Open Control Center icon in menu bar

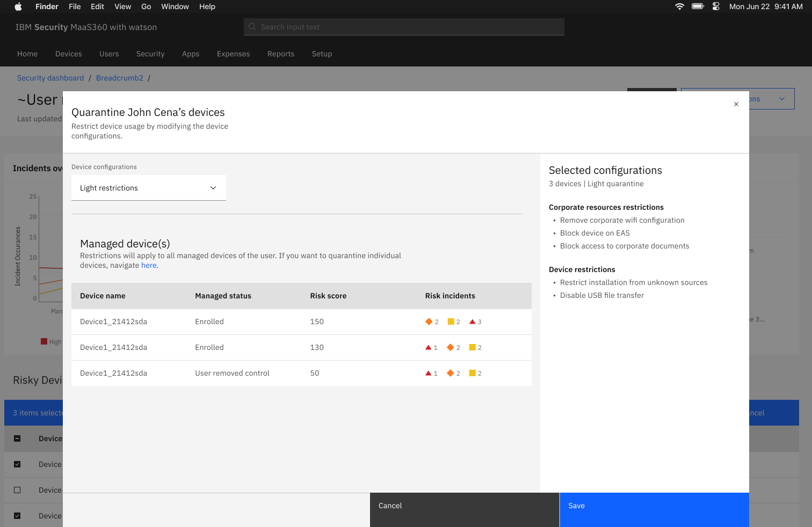[716, 6]
